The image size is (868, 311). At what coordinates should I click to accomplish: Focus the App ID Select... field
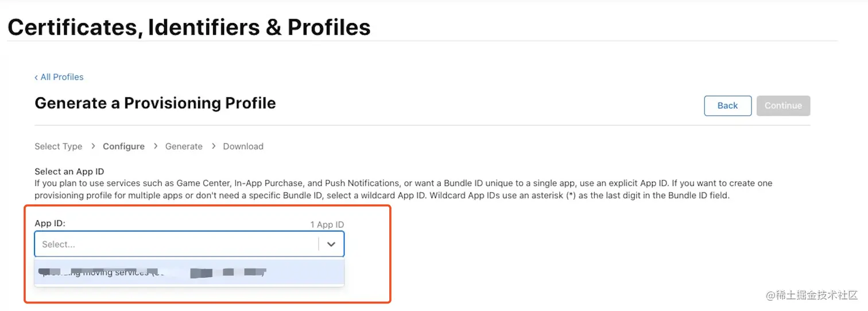click(x=175, y=244)
